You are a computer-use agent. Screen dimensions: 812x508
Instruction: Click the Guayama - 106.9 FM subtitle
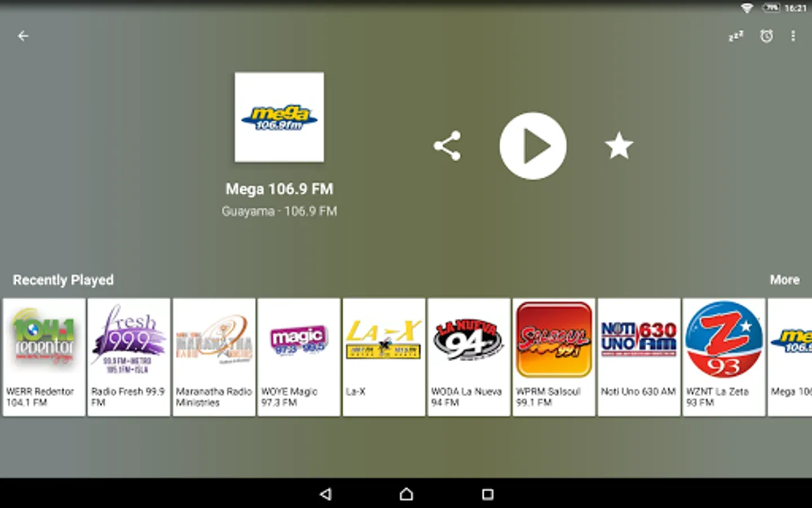279,211
